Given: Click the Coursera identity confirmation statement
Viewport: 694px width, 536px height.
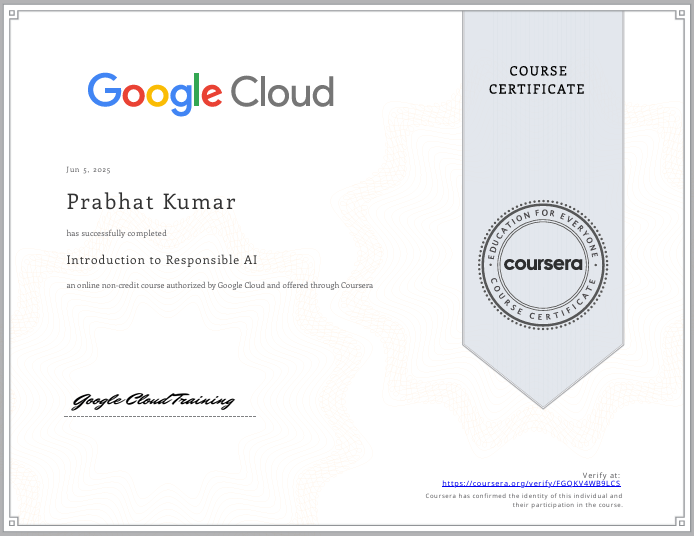Looking at the screenshot, I should tap(524, 500).
